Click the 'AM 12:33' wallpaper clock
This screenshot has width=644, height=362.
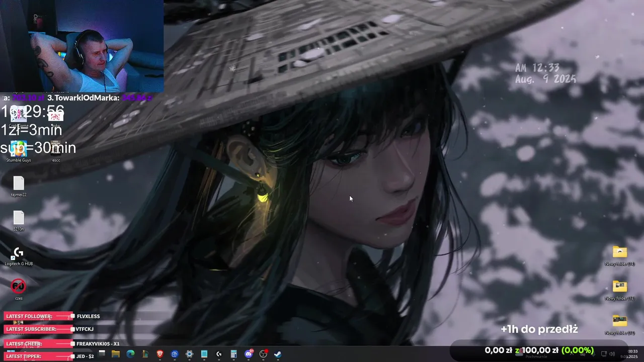(537, 68)
